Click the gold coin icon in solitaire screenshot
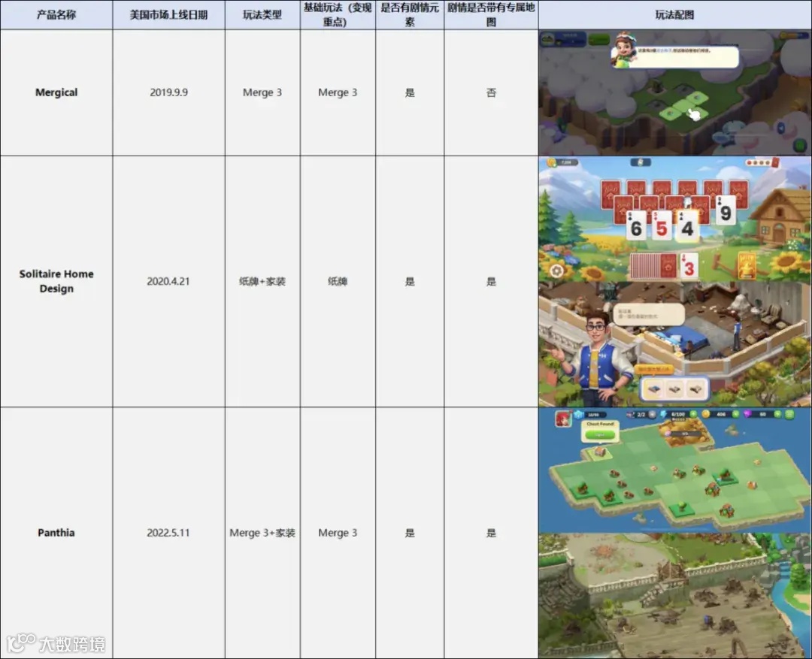Screen dimensions: 812x659 pos(552,162)
